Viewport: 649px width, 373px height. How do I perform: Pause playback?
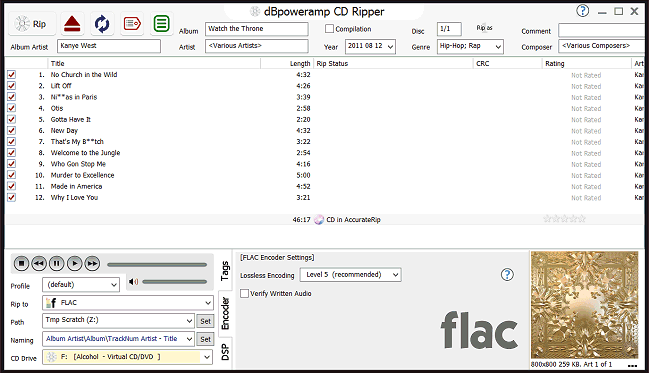57,263
